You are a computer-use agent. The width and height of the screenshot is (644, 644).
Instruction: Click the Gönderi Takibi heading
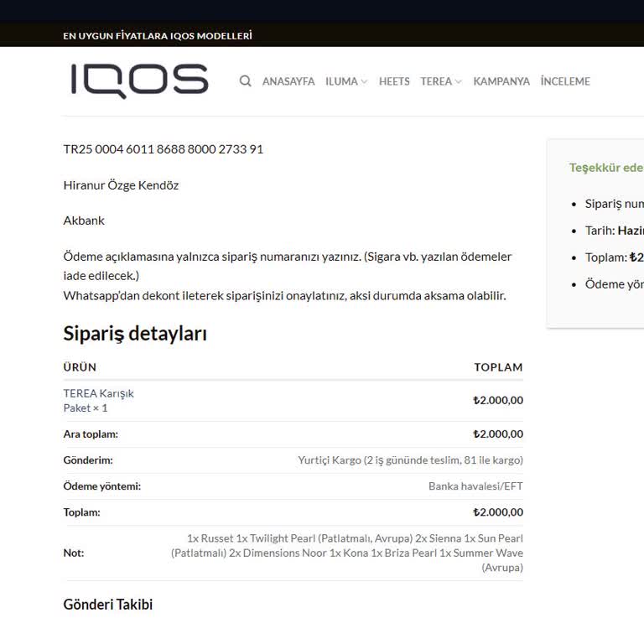pyautogui.click(x=108, y=604)
